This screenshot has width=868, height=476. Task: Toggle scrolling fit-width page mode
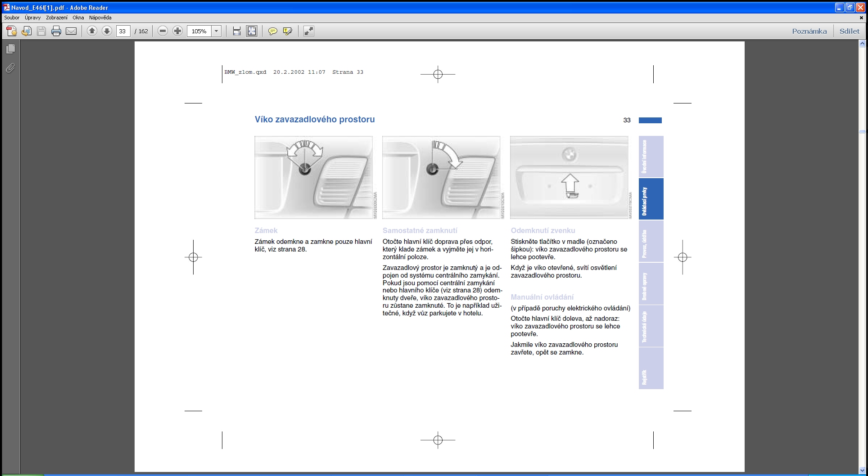pos(237,31)
